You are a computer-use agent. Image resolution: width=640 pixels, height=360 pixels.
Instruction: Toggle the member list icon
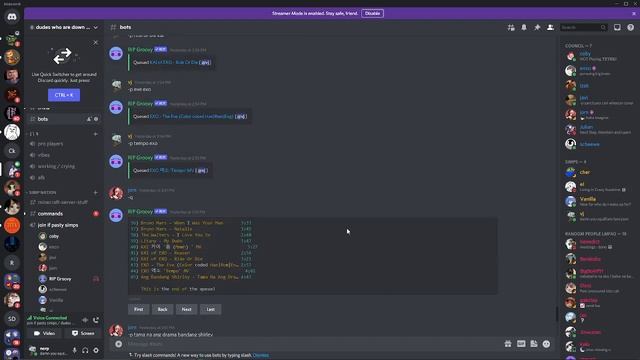[x=550, y=27]
